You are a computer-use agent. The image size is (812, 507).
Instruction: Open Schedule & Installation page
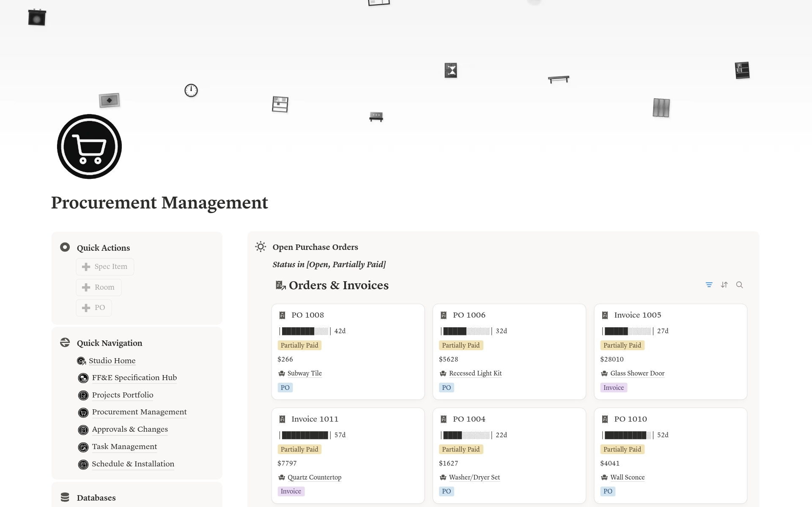[x=133, y=464]
